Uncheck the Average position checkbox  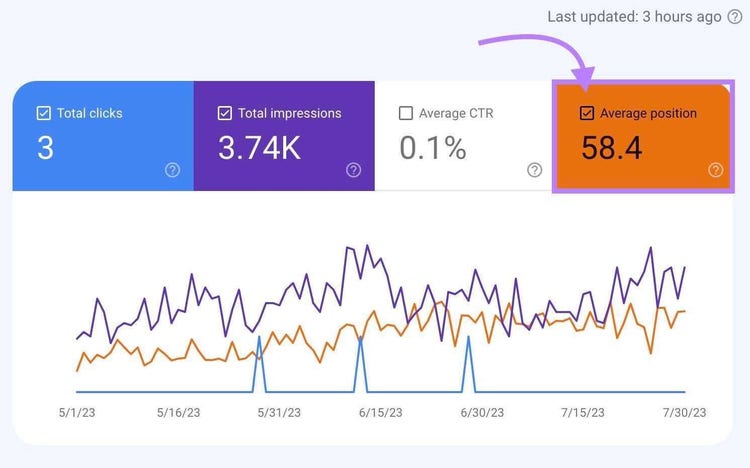coord(587,113)
